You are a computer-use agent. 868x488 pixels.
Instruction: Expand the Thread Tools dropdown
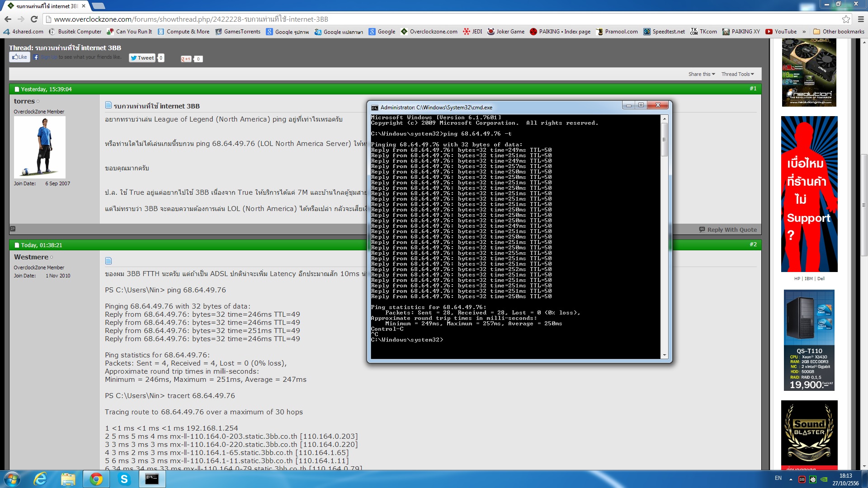737,74
